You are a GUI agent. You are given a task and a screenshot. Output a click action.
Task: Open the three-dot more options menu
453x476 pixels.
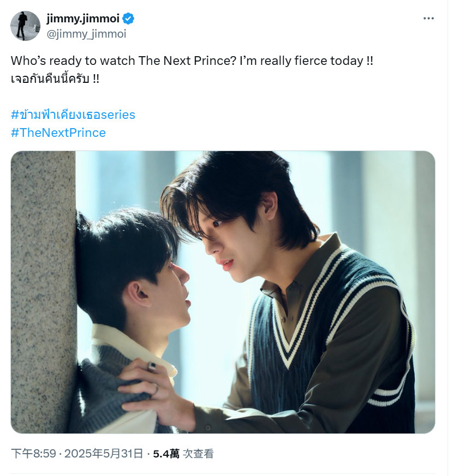click(x=428, y=19)
